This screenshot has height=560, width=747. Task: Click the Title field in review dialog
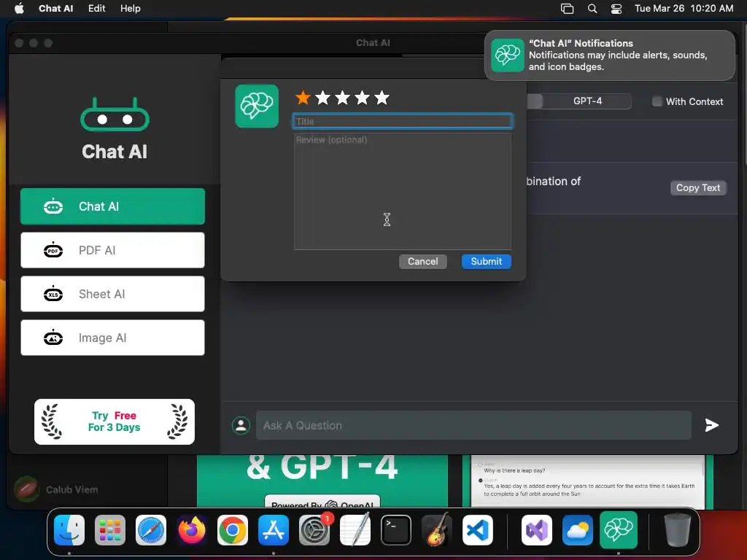click(403, 122)
